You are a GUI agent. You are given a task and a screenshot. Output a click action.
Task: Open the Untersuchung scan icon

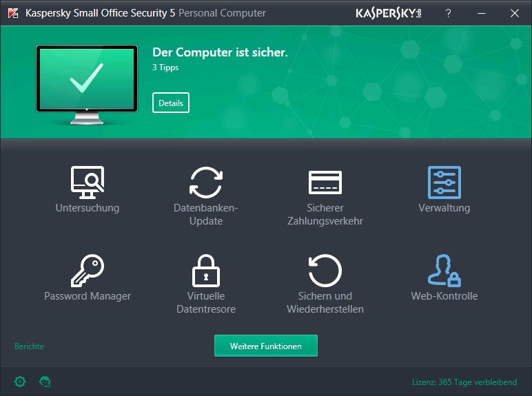[88, 182]
